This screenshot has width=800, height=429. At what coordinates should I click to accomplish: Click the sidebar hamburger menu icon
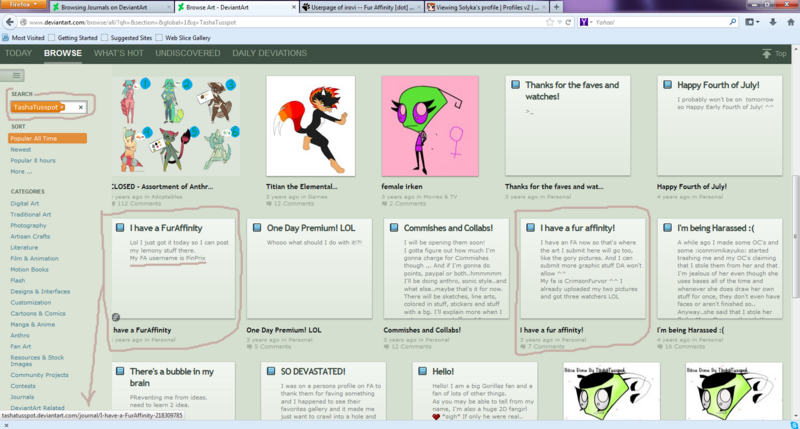13,74
